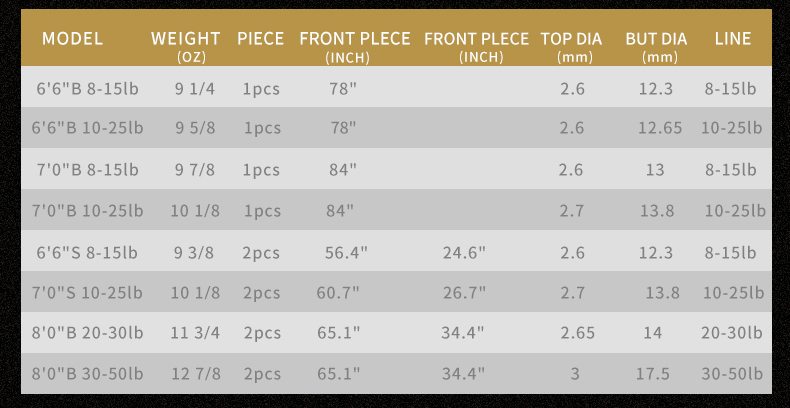790x408 pixels.
Task: Click model 6'6"S 8-15lb cell
Action: pos(87,252)
